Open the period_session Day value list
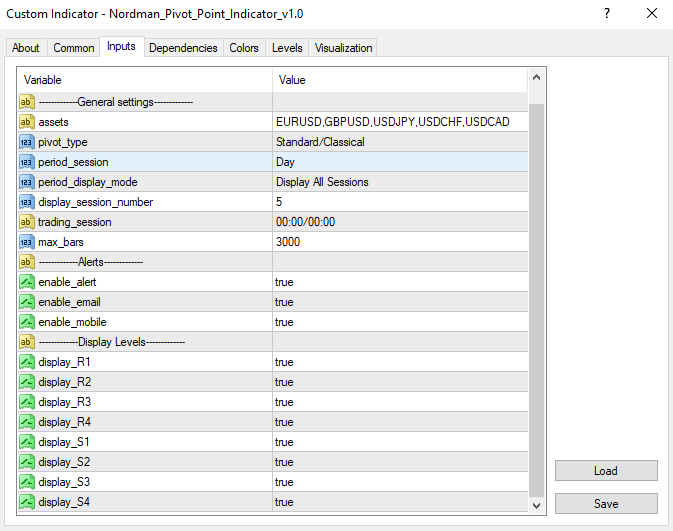The image size is (673, 531). click(400, 162)
